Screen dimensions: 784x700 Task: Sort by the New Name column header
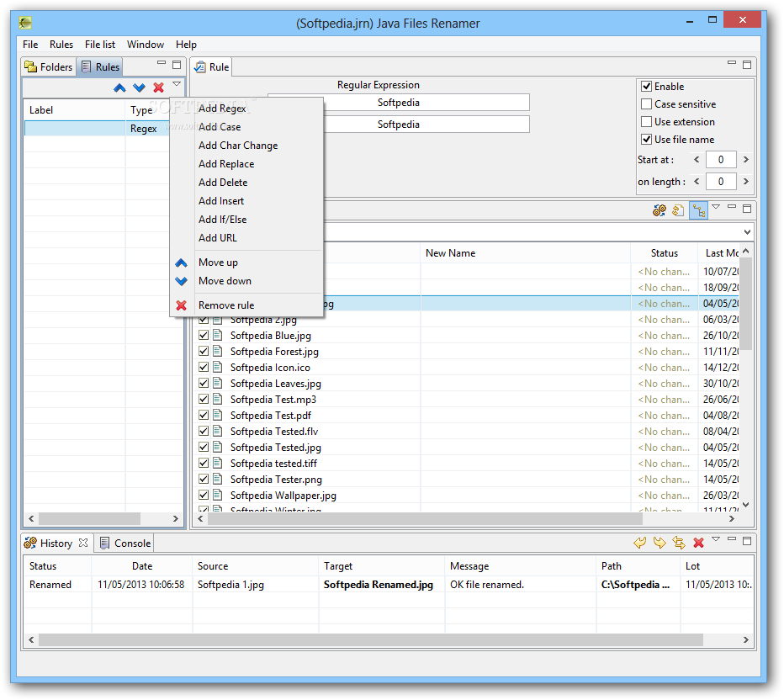coord(525,253)
